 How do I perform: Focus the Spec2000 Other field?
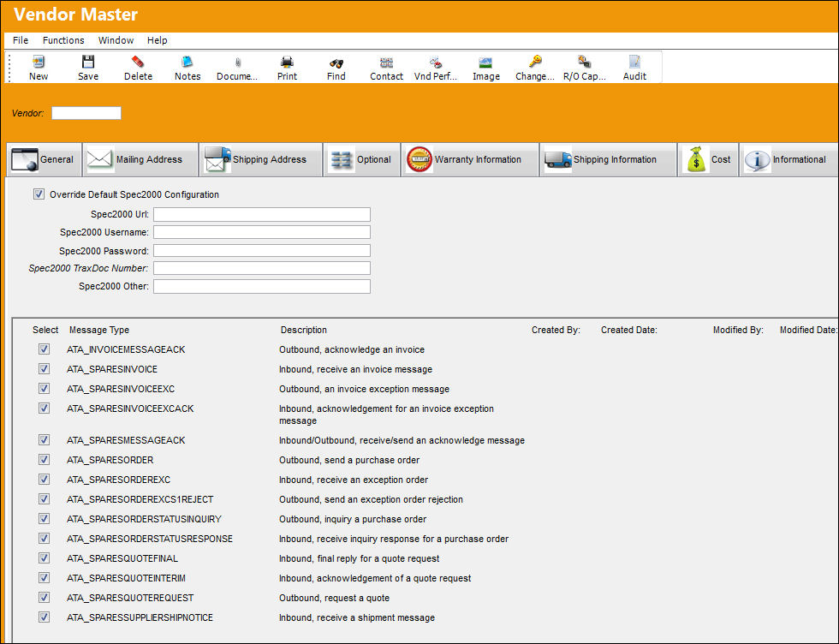262,286
